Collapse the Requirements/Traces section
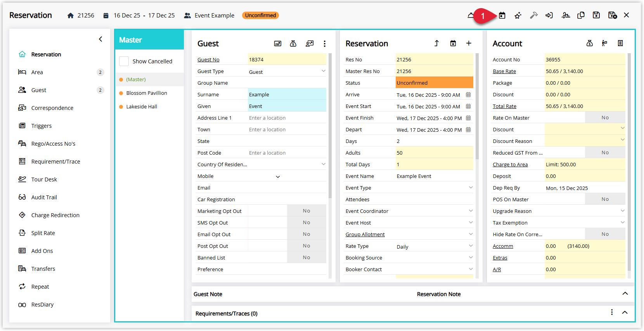Viewport: 644px width, 331px height. pos(625,312)
